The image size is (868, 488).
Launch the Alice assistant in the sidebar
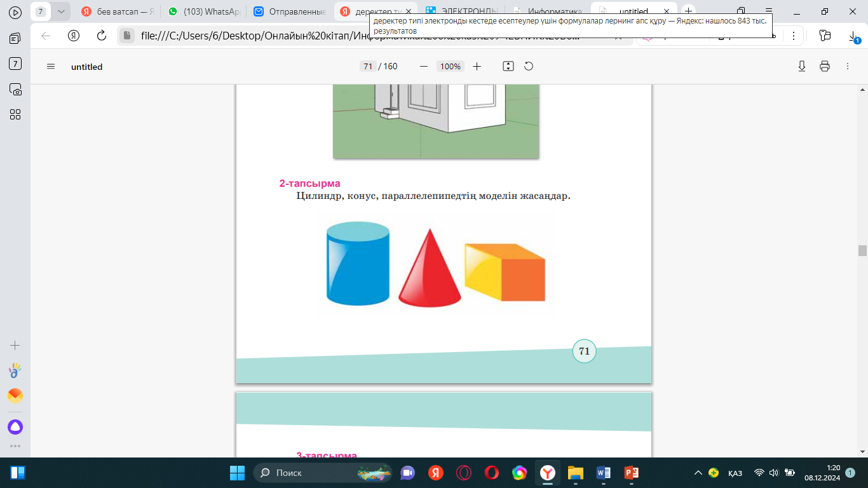[x=15, y=427]
